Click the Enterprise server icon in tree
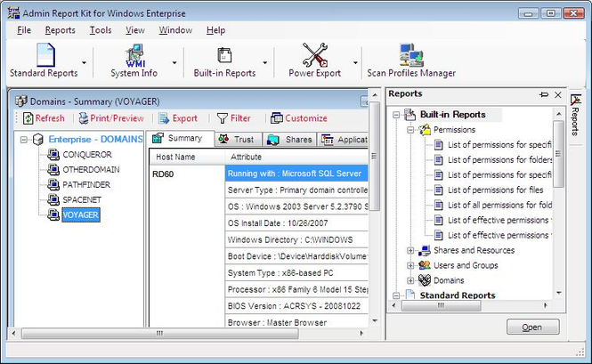This screenshot has height=364, width=592. [38, 140]
